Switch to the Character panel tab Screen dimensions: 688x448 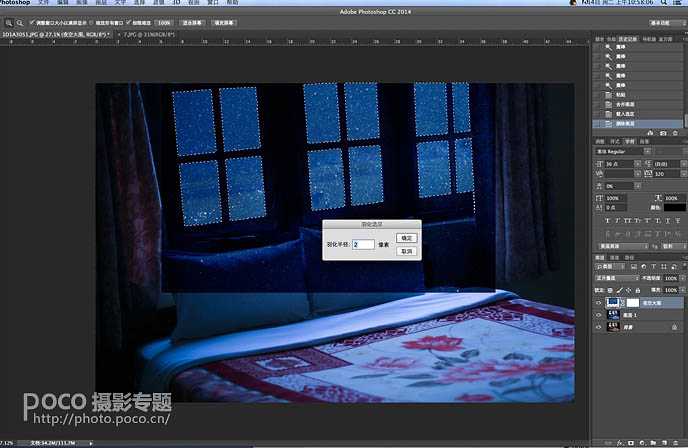630,141
